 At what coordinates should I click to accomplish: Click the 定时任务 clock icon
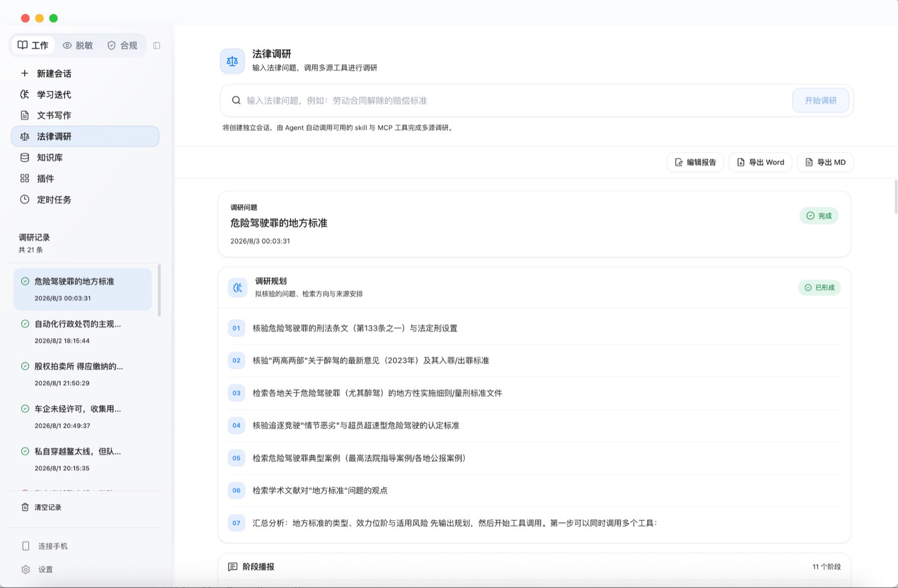[25, 200]
